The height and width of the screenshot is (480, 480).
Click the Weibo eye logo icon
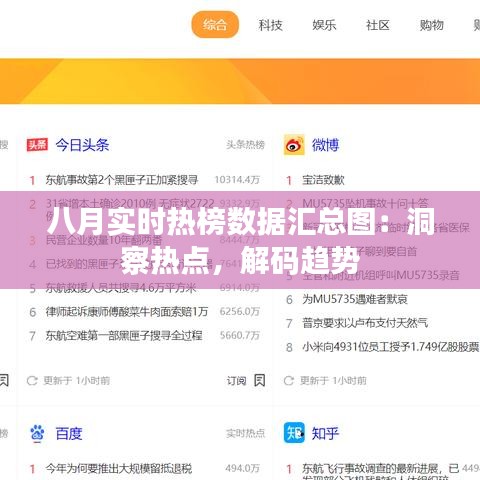coord(294,145)
